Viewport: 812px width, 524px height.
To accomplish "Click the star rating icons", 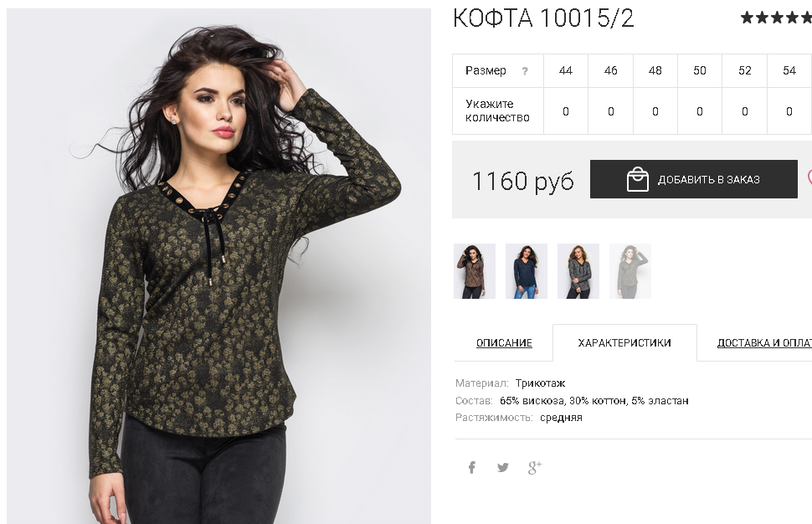I will (x=776, y=18).
